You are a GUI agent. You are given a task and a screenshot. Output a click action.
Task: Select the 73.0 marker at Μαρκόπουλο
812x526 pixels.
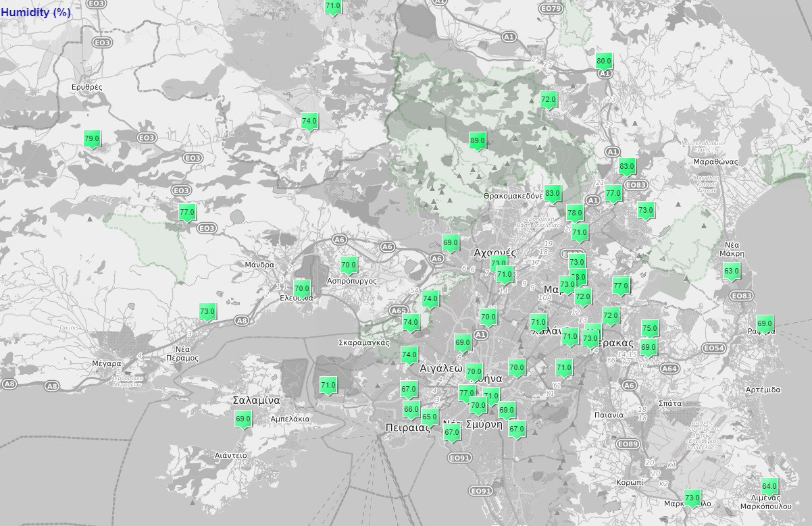tap(692, 498)
